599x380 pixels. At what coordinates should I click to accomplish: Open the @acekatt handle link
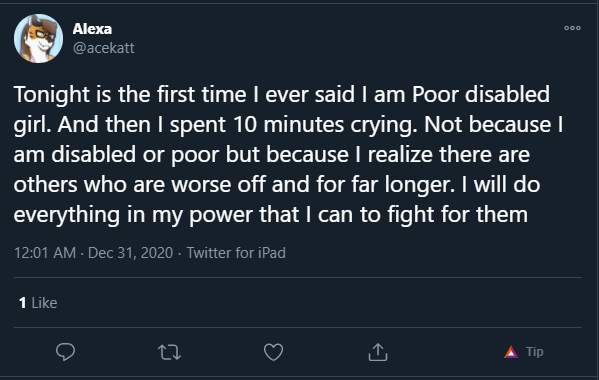tap(104, 48)
